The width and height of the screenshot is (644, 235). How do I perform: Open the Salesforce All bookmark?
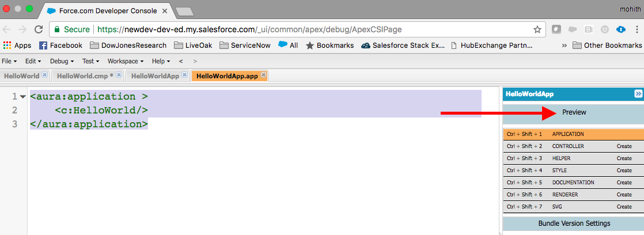click(x=288, y=45)
